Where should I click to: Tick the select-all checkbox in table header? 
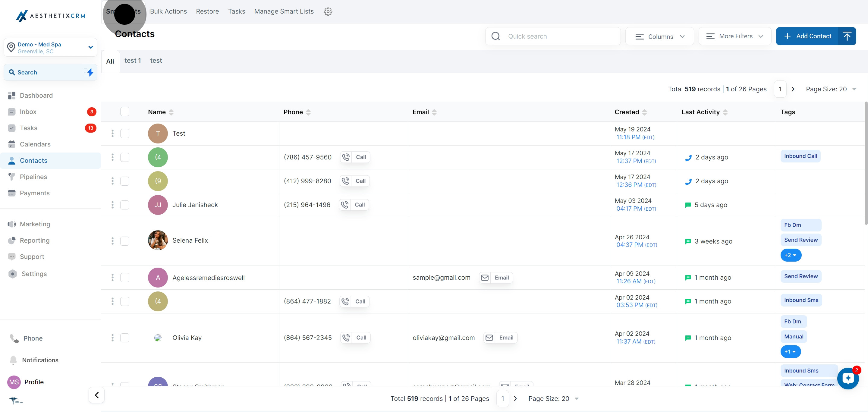[125, 112]
